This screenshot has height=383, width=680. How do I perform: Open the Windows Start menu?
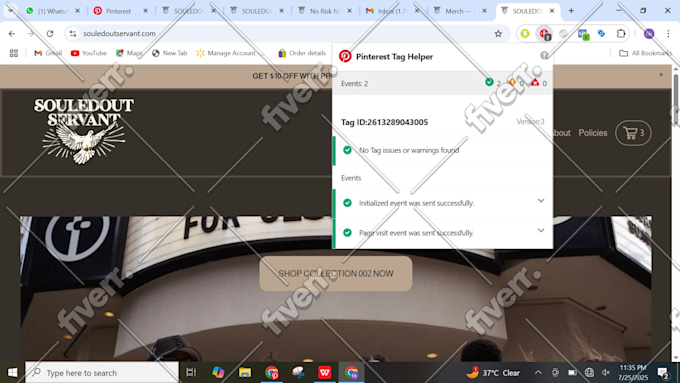tap(12, 373)
